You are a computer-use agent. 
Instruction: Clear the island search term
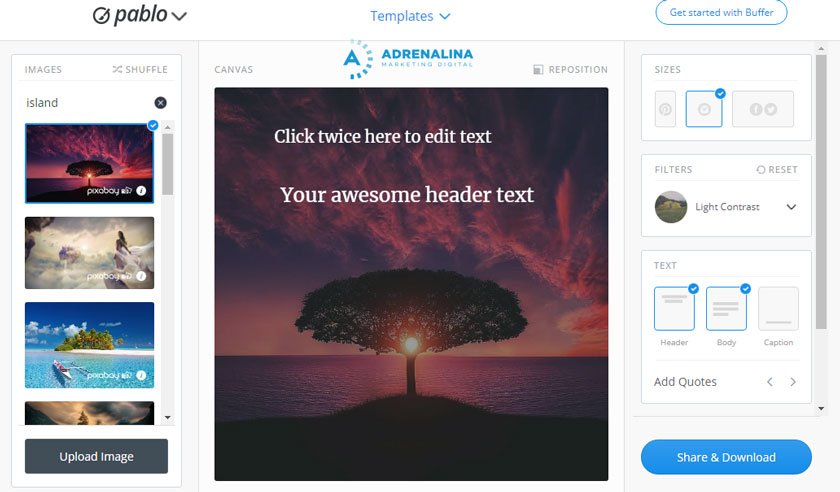160,102
